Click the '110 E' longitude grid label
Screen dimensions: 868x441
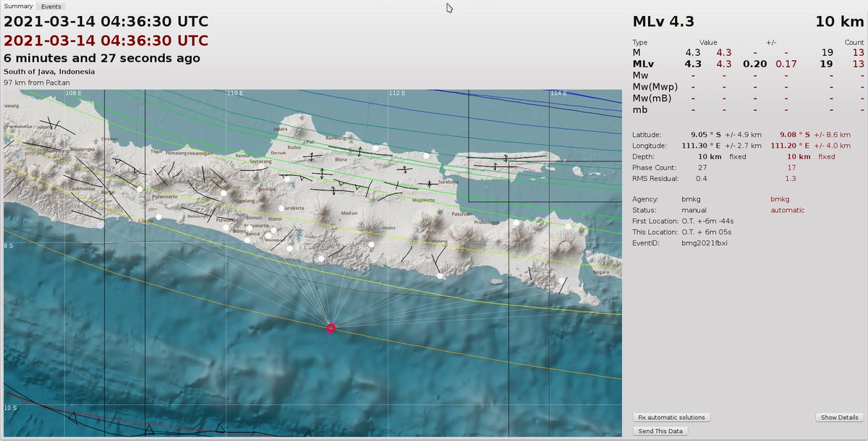234,93
